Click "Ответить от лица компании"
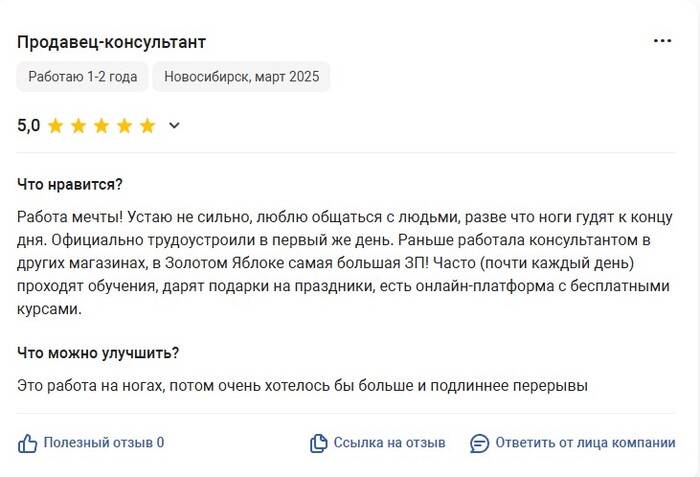 585,443
